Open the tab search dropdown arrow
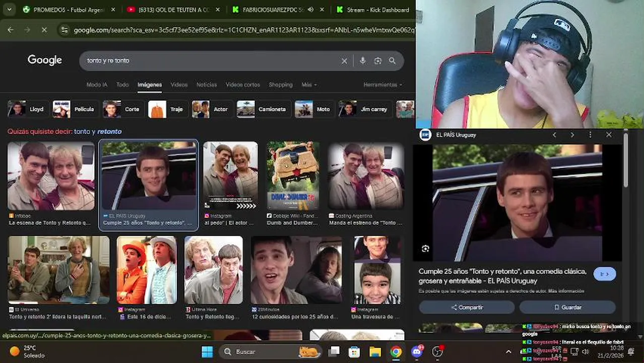The width and height of the screenshot is (644, 363). pos(10,10)
